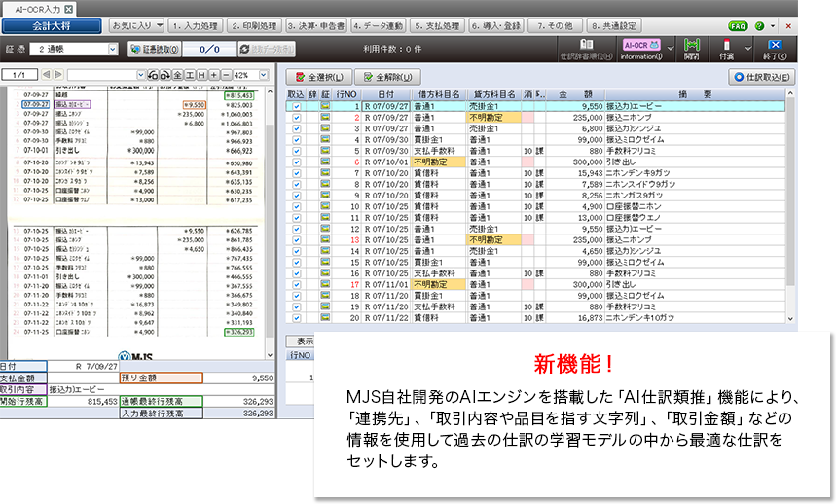
Task: Open the 証憑 type dropdown showing 2 通帳
Action: (x=113, y=49)
